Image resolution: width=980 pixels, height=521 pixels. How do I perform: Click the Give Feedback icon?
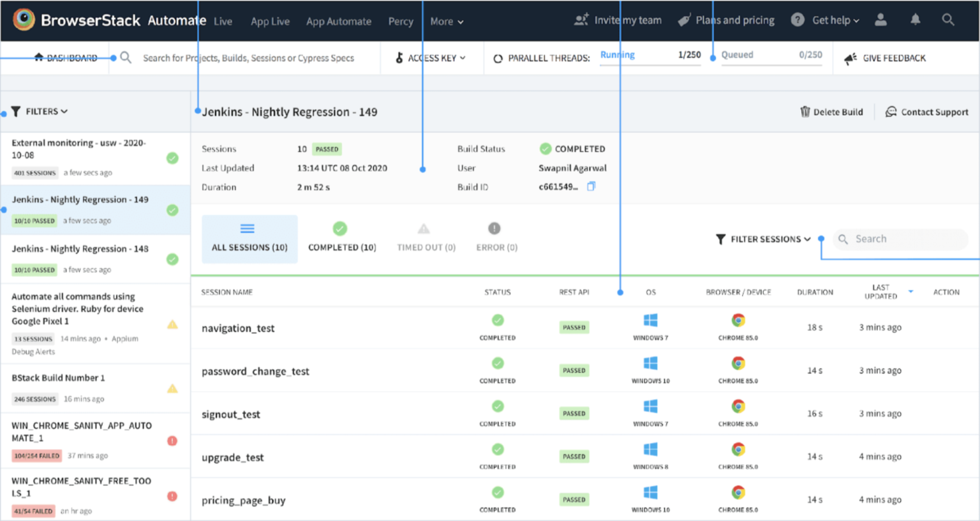pos(850,58)
